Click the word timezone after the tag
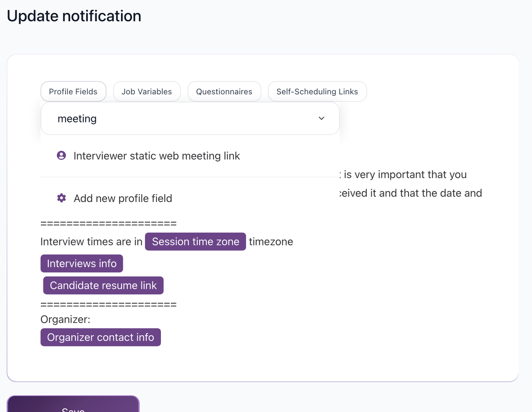532x412 pixels. coord(271,241)
